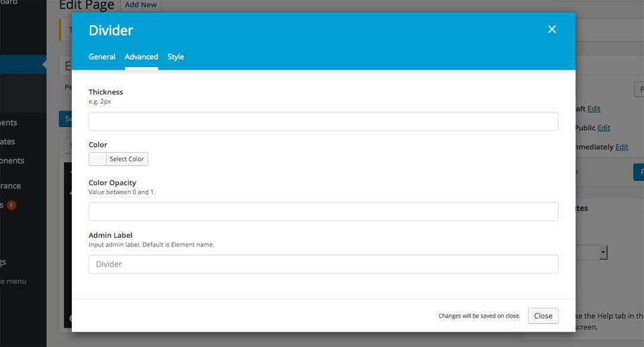The image size is (644, 347).
Task: Open the Style tab
Action: 176,56
